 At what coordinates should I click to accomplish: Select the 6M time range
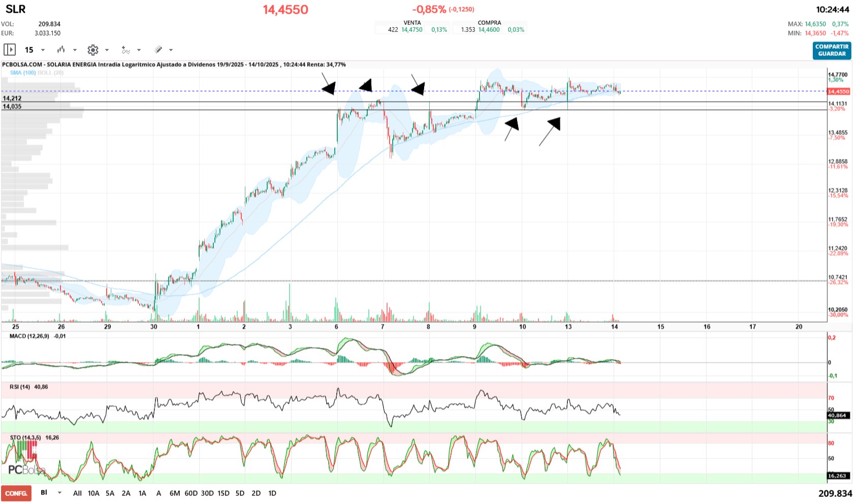pos(175,493)
